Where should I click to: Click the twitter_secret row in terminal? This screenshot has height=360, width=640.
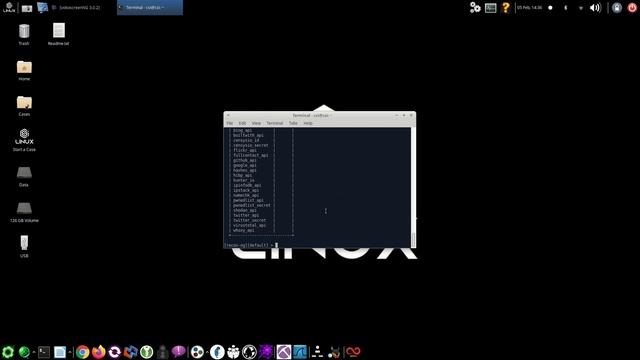coord(249,220)
